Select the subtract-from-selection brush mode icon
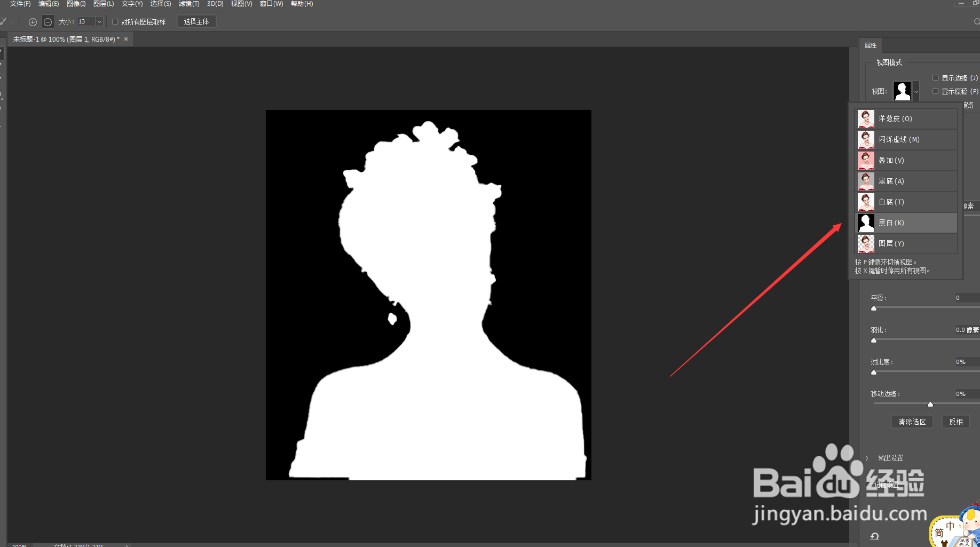The width and height of the screenshot is (980, 547). 48,22
